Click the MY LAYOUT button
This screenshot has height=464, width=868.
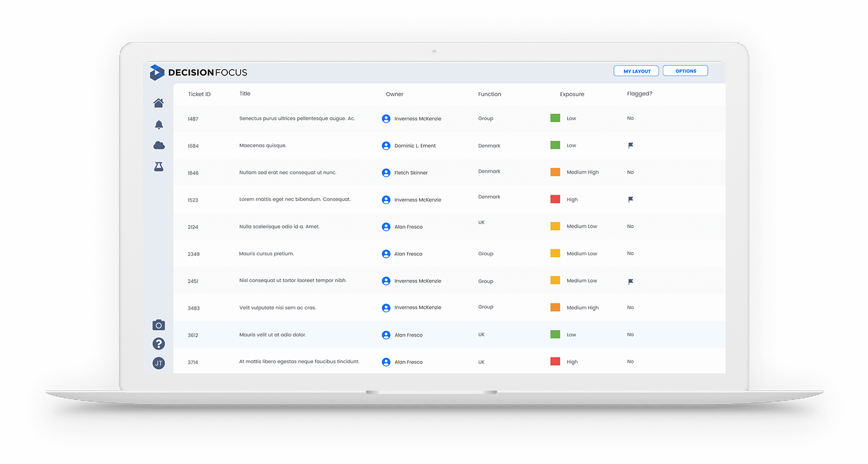coord(637,71)
